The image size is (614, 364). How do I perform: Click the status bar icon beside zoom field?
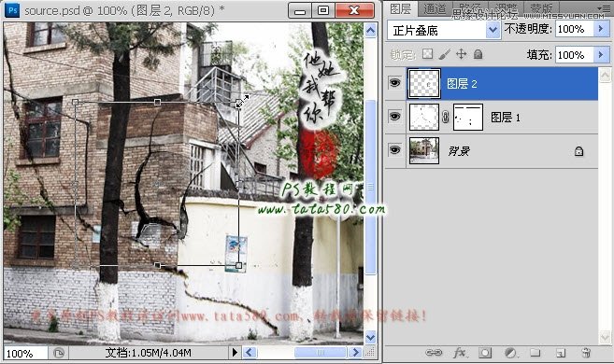click(x=59, y=353)
